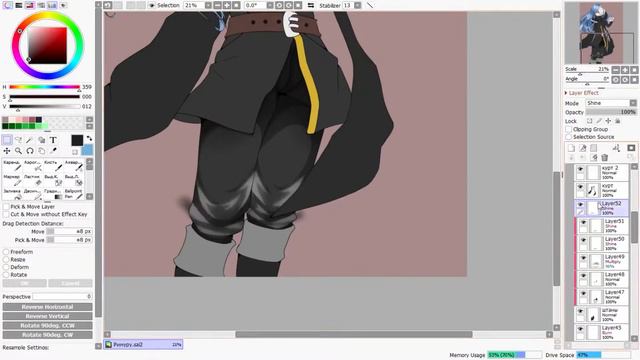
Task: Choose the Градиент gradient tool
Action: tap(53, 194)
